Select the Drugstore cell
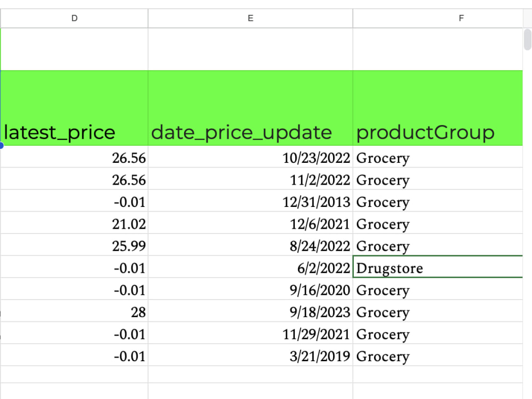 pyautogui.click(x=438, y=267)
